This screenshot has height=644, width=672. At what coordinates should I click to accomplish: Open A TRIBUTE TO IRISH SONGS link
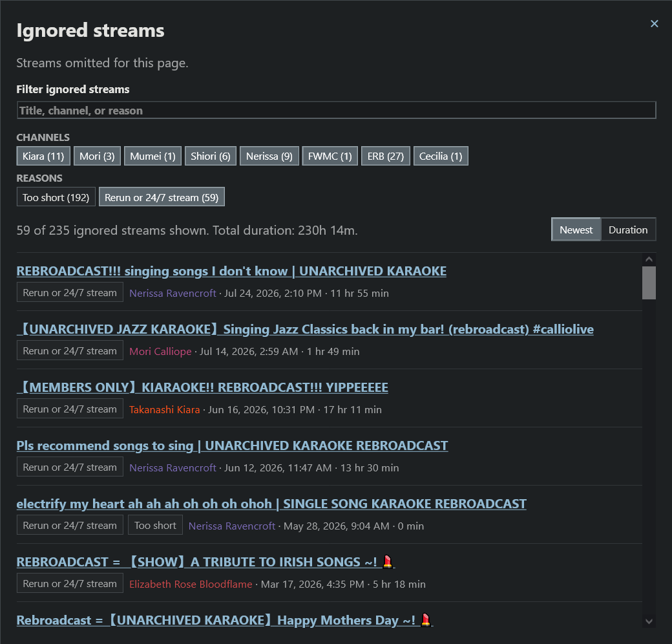[x=205, y=562]
